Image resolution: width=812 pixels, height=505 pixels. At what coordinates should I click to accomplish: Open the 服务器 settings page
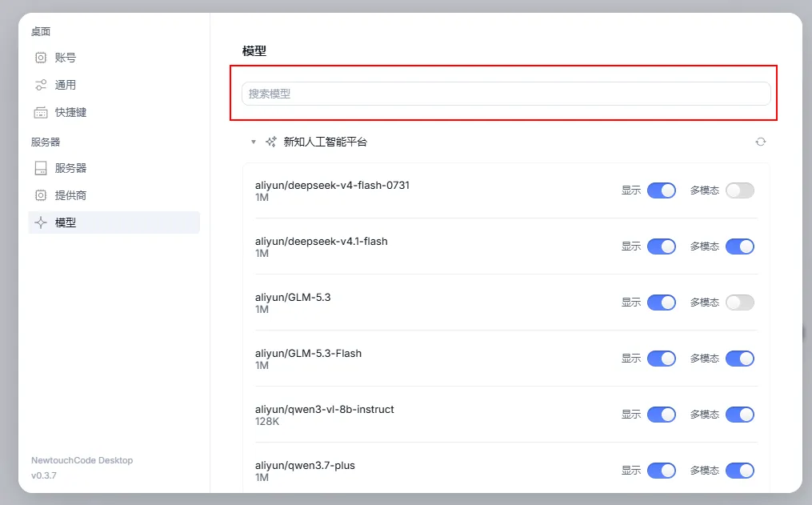pos(114,168)
